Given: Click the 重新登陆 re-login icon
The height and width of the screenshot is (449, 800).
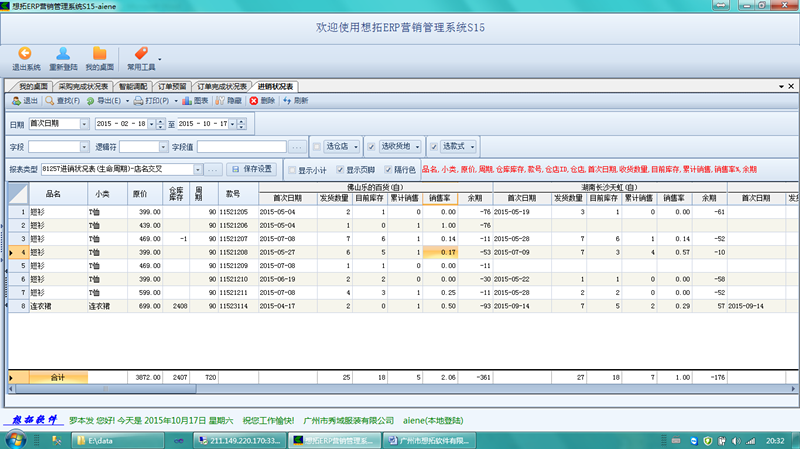Looking at the screenshot, I should click(x=63, y=58).
